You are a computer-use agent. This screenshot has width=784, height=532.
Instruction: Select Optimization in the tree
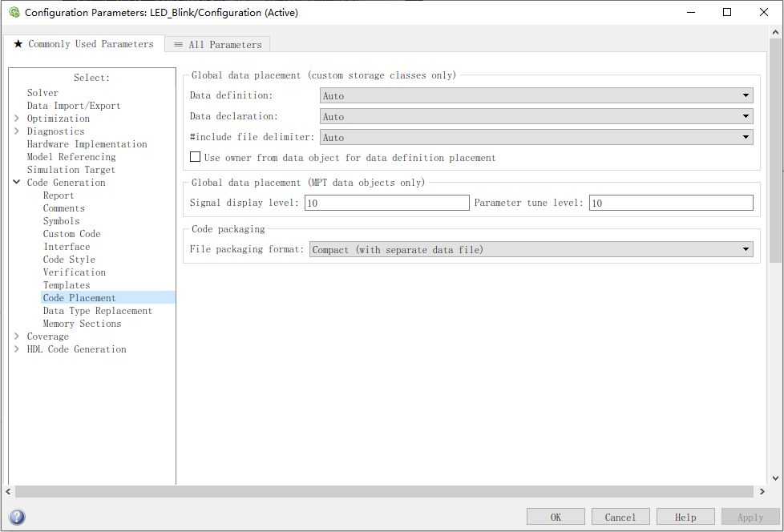pos(58,119)
